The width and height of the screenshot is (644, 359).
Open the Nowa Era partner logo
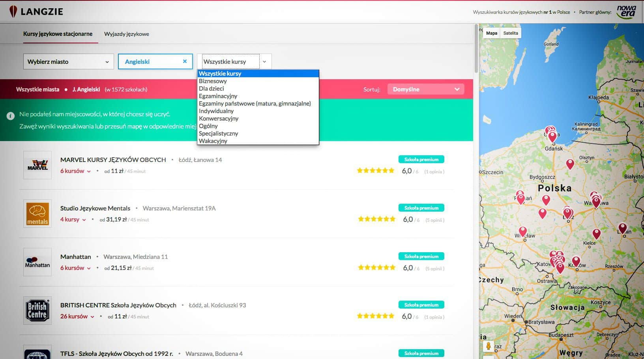[626, 12]
